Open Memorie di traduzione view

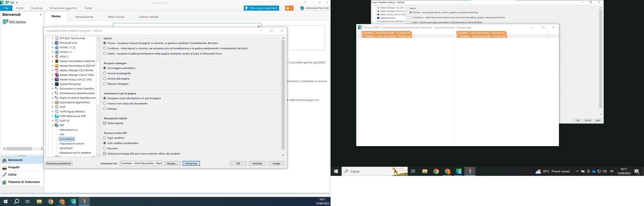pyautogui.click(x=21, y=182)
